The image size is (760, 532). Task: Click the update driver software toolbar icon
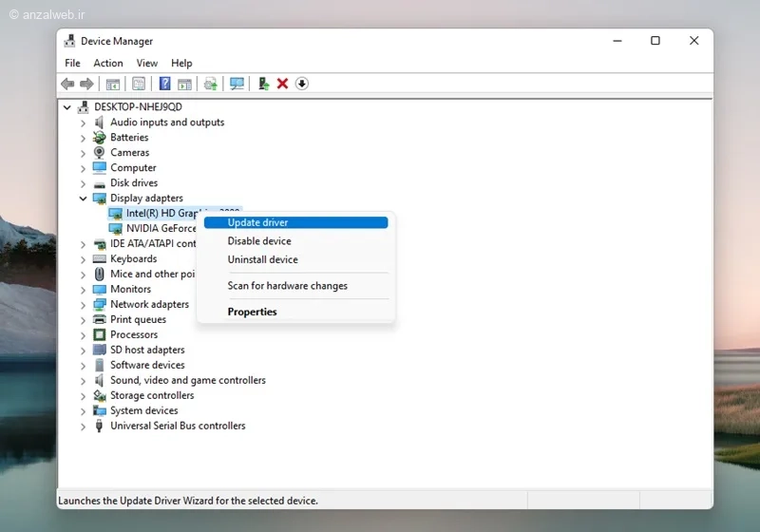click(x=210, y=84)
